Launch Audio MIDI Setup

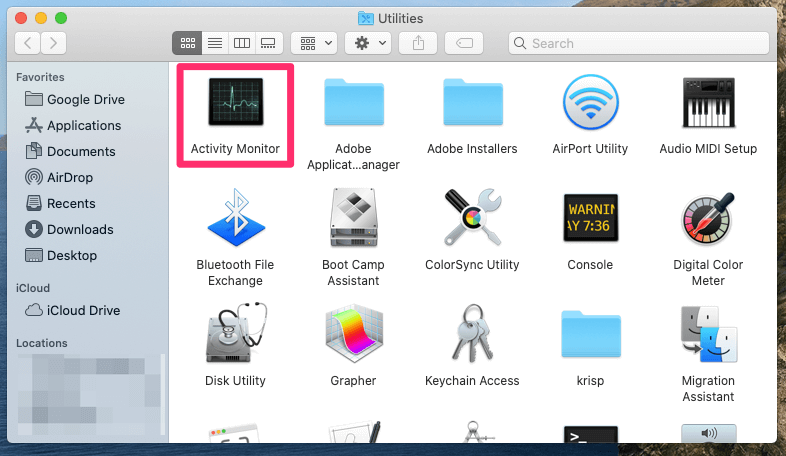[x=708, y=102]
